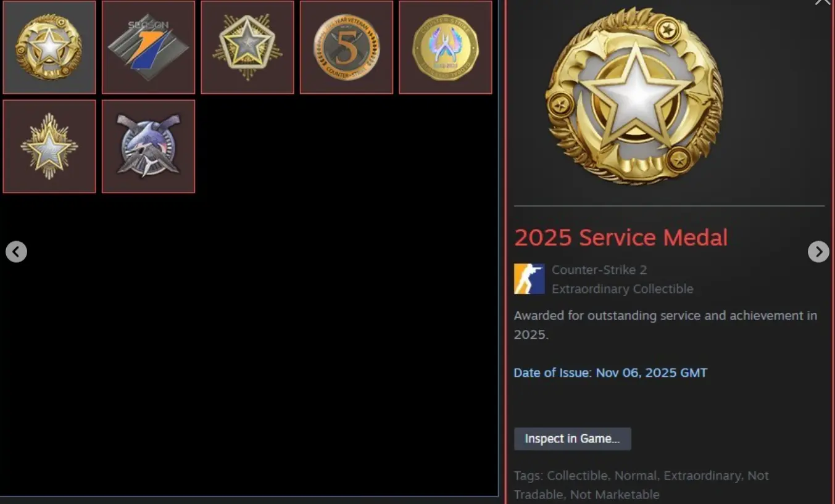Open the Season 1 medal item
Screen dimensions: 835x504
[x=148, y=47]
